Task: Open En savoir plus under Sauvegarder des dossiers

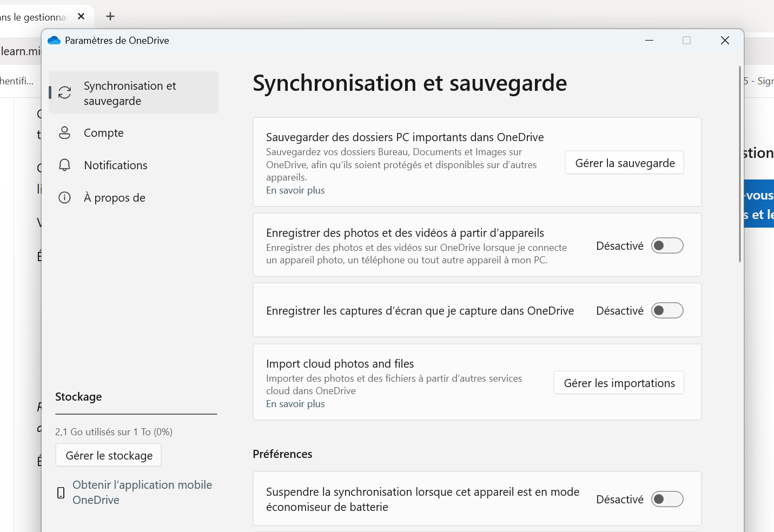Action: [295, 190]
